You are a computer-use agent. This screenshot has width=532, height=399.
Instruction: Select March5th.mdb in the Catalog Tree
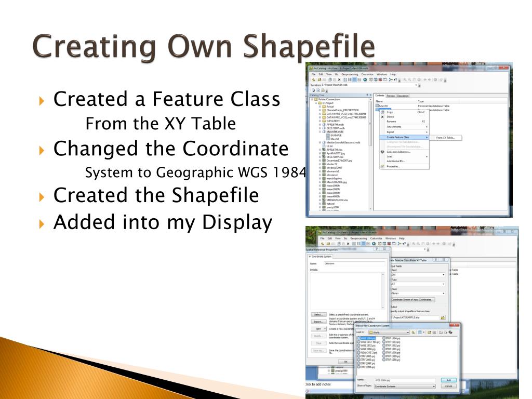coord(335,131)
